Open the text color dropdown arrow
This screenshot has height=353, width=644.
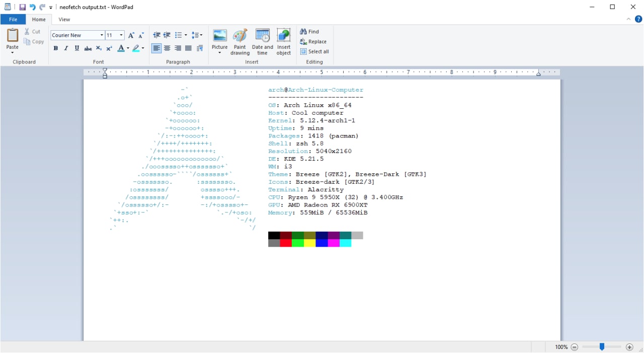[x=128, y=48]
